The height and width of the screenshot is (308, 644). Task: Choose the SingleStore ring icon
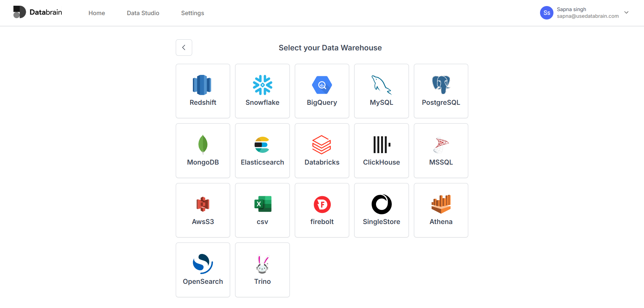[381, 204]
